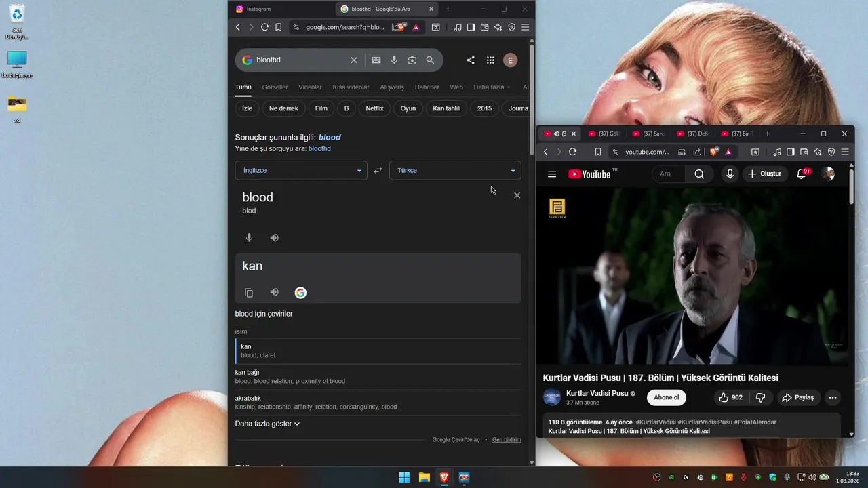Open Leo AI star icon in Google window toolbar
Viewport: 868px width, 488px height.
(498, 27)
